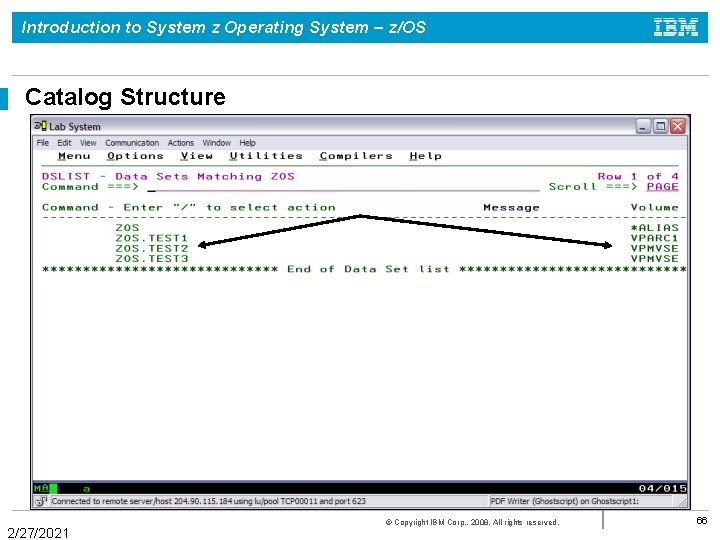Open the Window menu
The height and width of the screenshot is (540, 720).
(x=216, y=143)
